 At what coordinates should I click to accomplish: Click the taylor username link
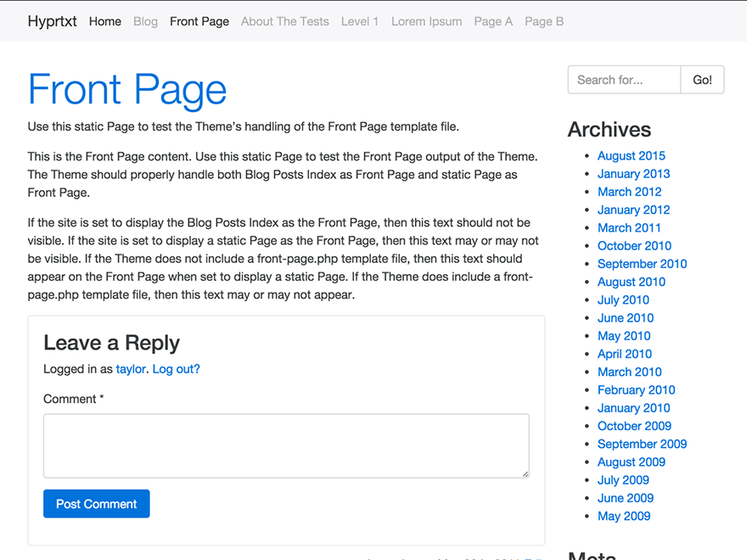[x=131, y=369]
